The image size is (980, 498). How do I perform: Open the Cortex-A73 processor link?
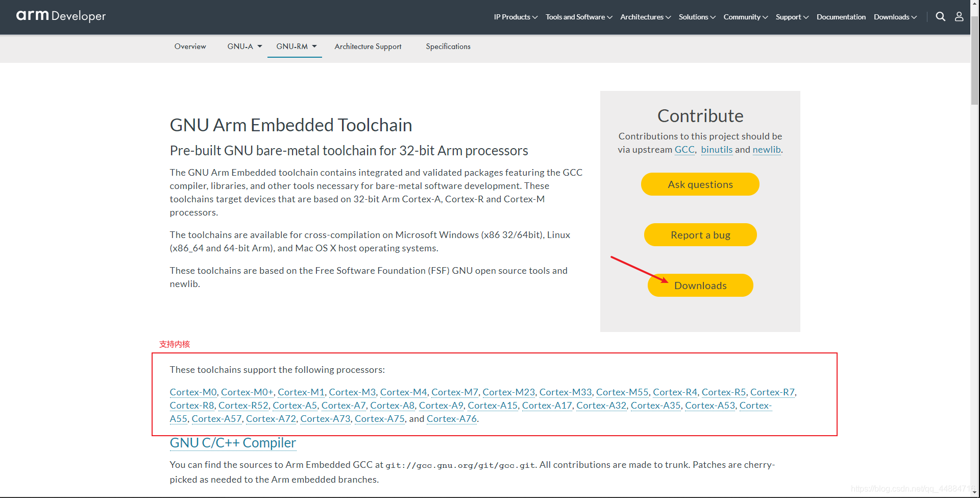pos(325,419)
